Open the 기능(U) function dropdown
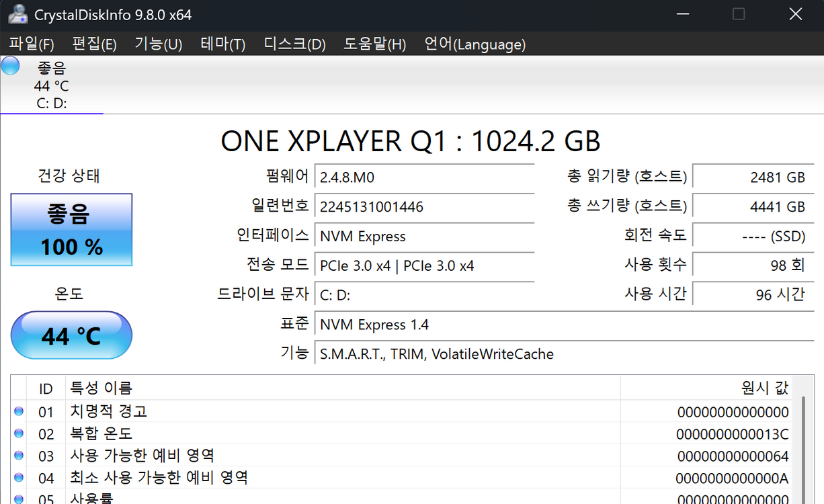This screenshot has height=504, width=824. point(158,44)
